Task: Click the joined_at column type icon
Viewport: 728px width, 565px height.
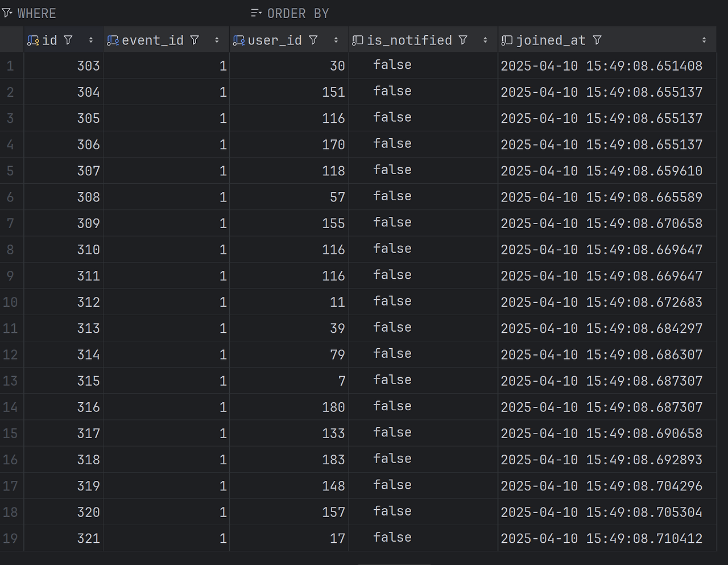Action: 507,40
